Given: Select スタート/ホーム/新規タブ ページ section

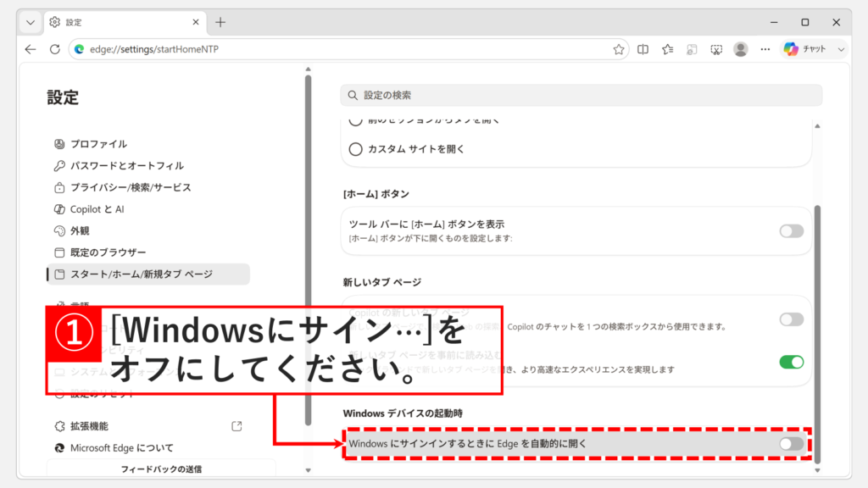Looking at the screenshot, I should (x=148, y=274).
